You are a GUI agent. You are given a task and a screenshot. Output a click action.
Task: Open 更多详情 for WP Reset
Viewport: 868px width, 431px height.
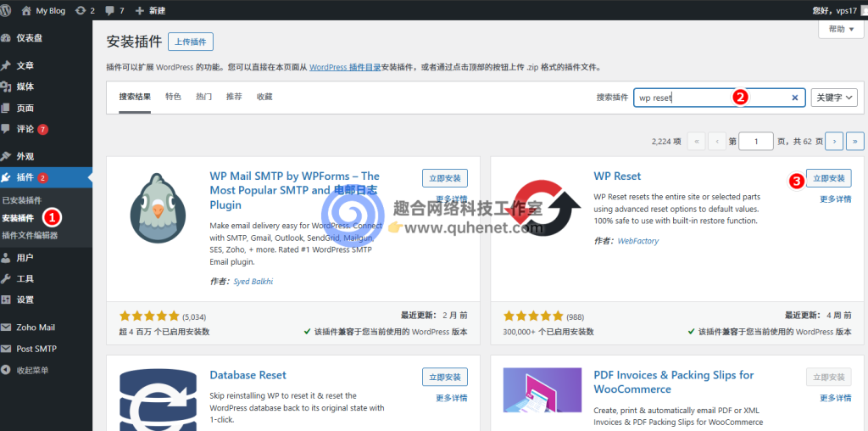coord(835,199)
